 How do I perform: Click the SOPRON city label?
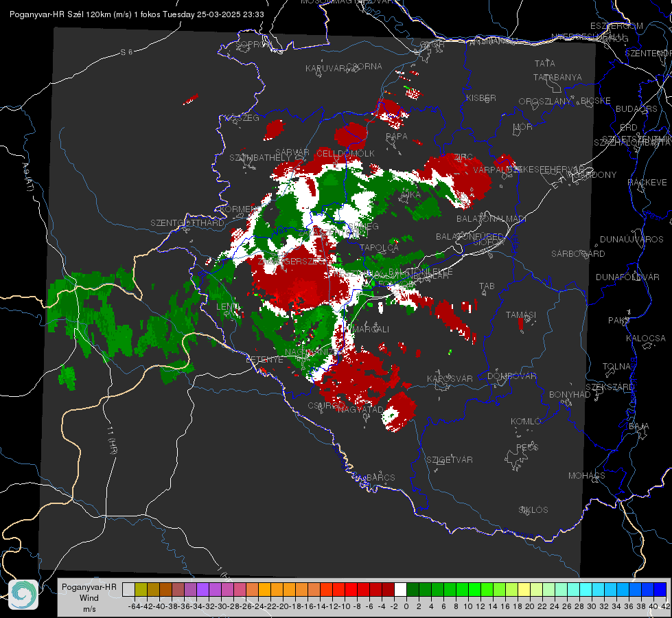[253, 44]
